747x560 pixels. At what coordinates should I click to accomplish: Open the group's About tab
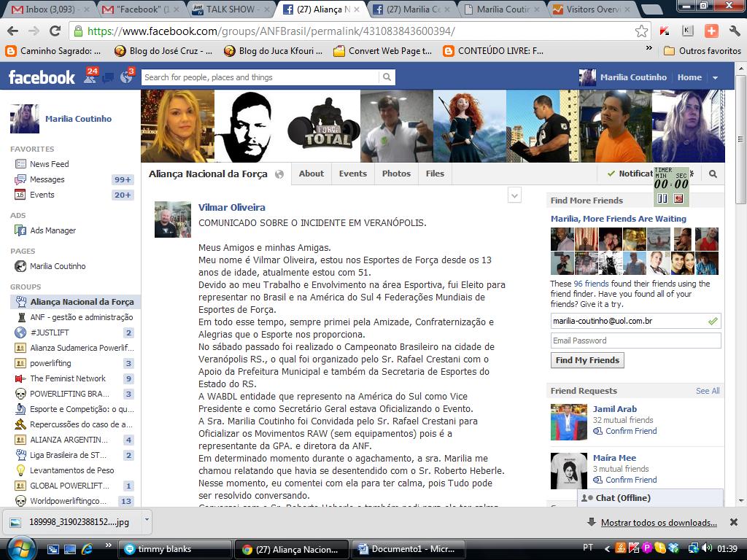(311, 174)
